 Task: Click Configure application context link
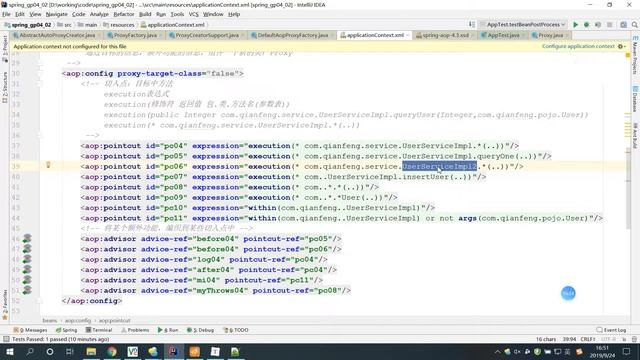pyautogui.click(x=578, y=47)
